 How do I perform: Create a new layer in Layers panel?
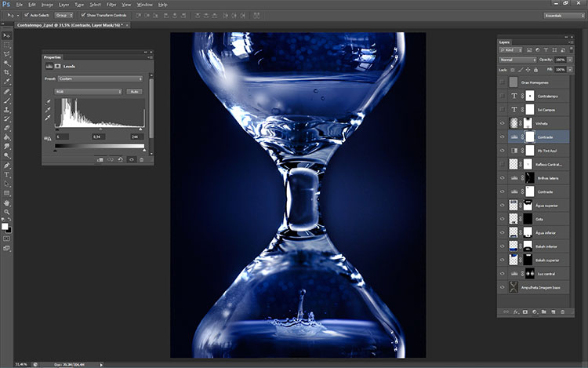tap(554, 312)
